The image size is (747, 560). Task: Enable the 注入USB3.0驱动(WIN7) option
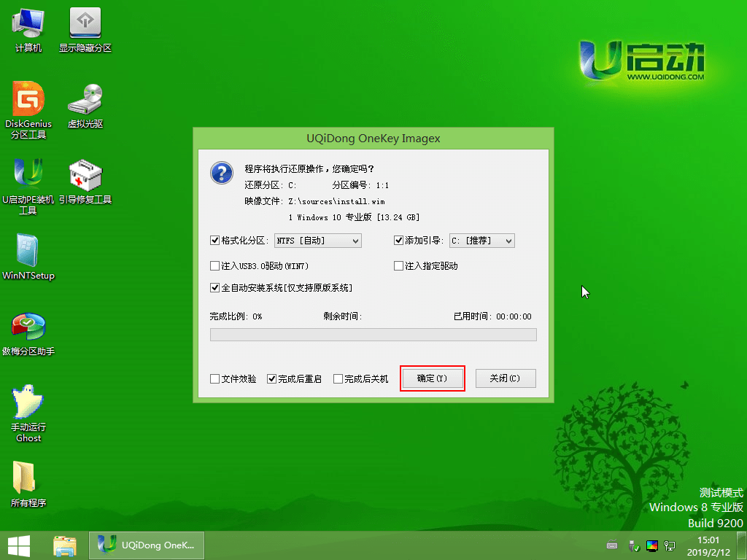(x=214, y=265)
